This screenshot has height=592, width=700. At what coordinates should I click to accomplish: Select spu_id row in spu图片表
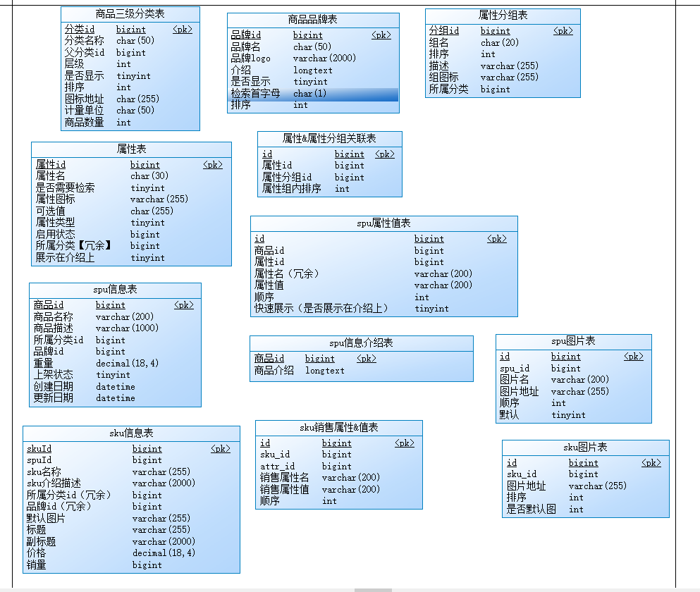573,369
